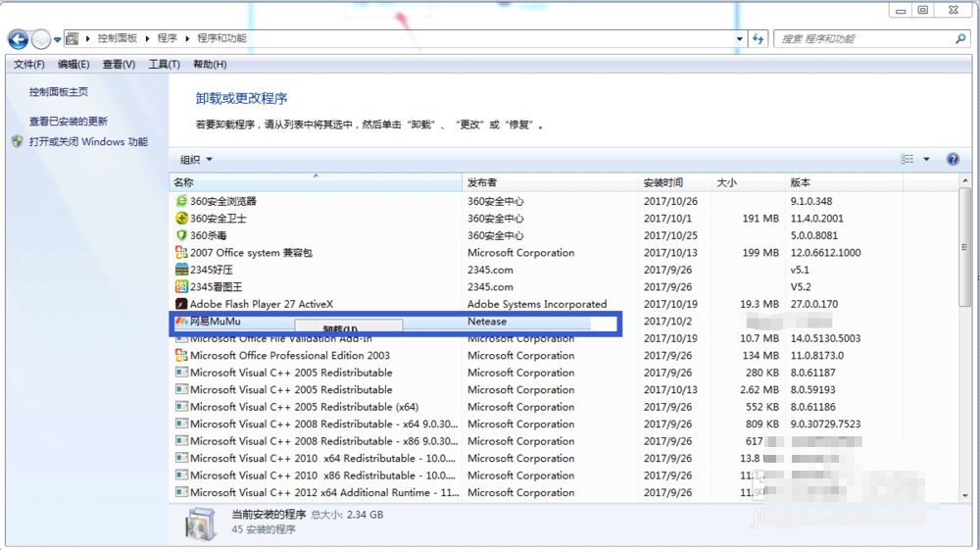This screenshot has height=550, width=980.
Task: Refresh the programs list
Action: click(x=759, y=39)
